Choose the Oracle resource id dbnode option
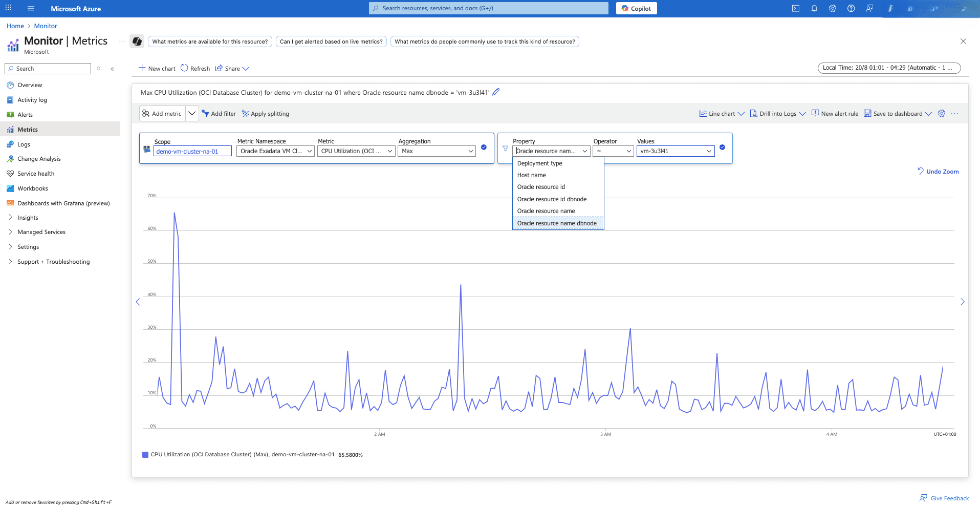 558,199
